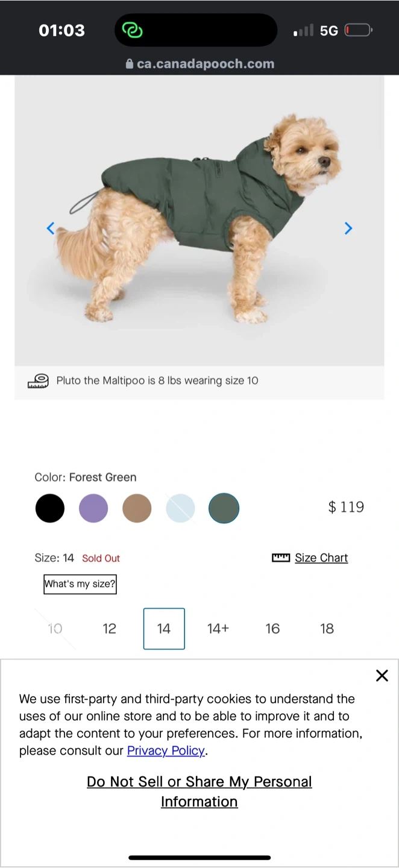This screenshot has width=399, height=868.
Task: Select the crossed-out light blue swatch
Action: tap(180, 508)
